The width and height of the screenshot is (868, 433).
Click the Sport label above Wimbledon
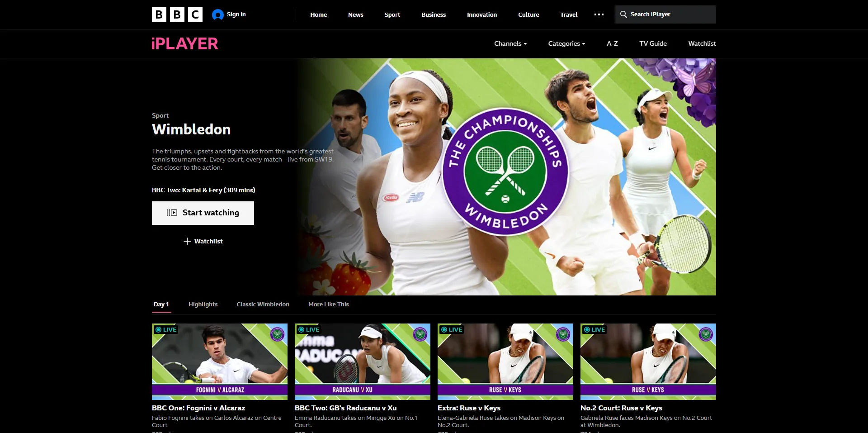(160, 115)
